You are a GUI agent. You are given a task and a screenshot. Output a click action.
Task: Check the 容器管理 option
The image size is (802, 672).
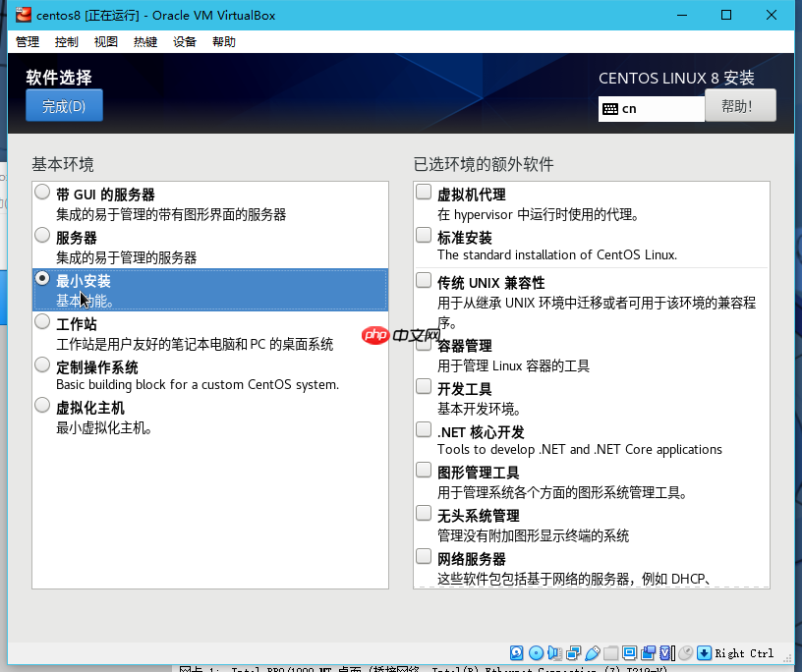point(423,346)
